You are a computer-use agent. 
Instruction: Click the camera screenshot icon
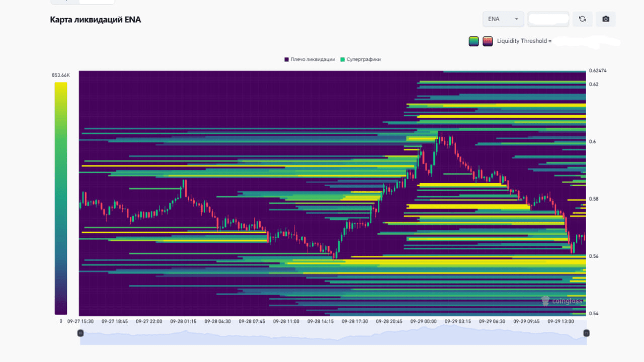tap(605, 19)
